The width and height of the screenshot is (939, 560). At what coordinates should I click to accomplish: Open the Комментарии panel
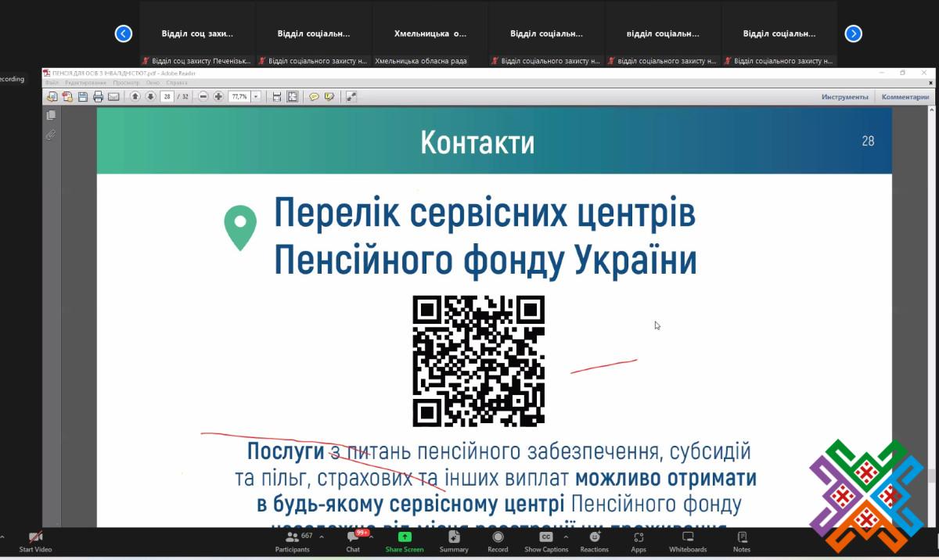(905, 97)
